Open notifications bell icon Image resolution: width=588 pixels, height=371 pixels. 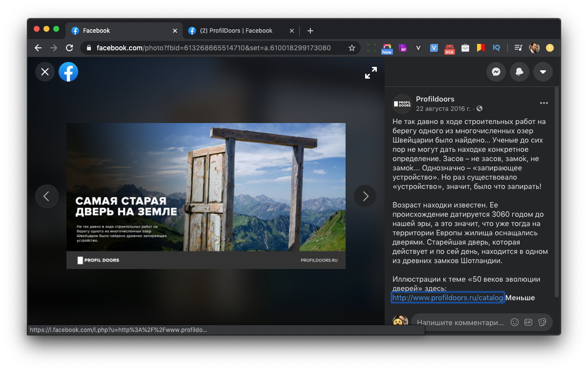(520, 72)
